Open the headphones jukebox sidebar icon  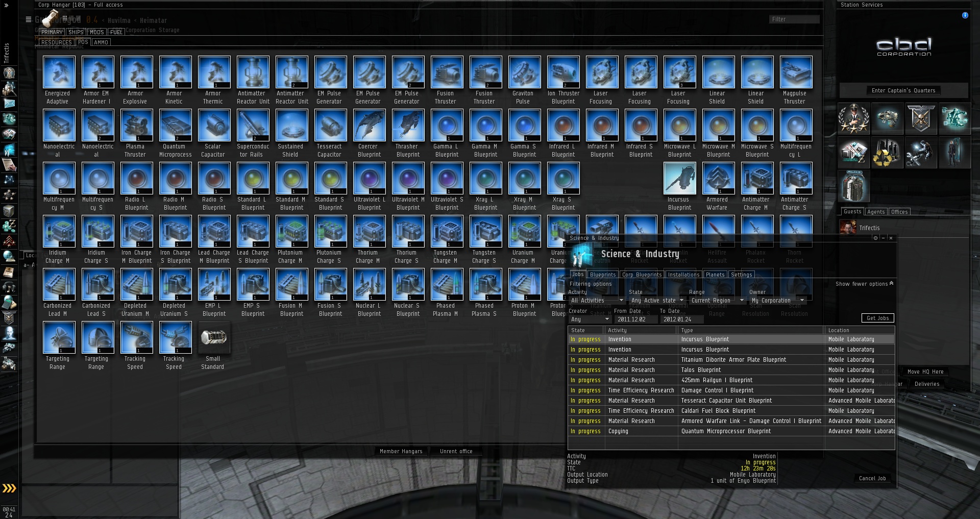click(9, 287)
